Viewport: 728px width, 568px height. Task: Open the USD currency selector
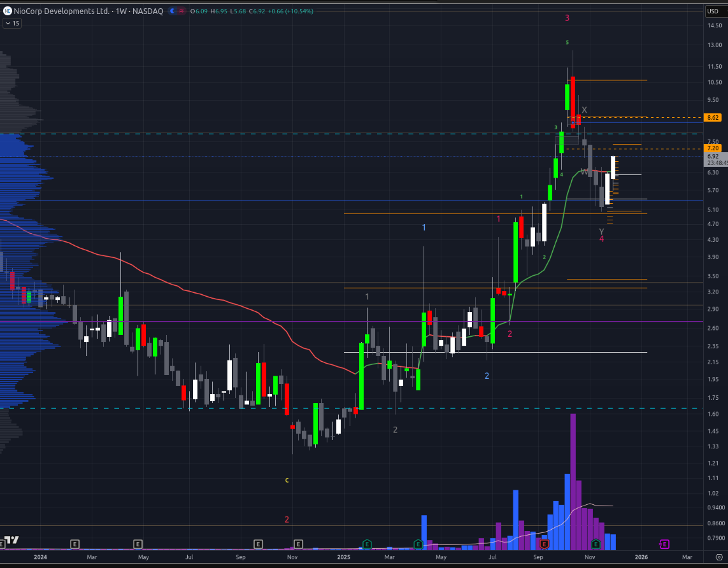point(713,11)
